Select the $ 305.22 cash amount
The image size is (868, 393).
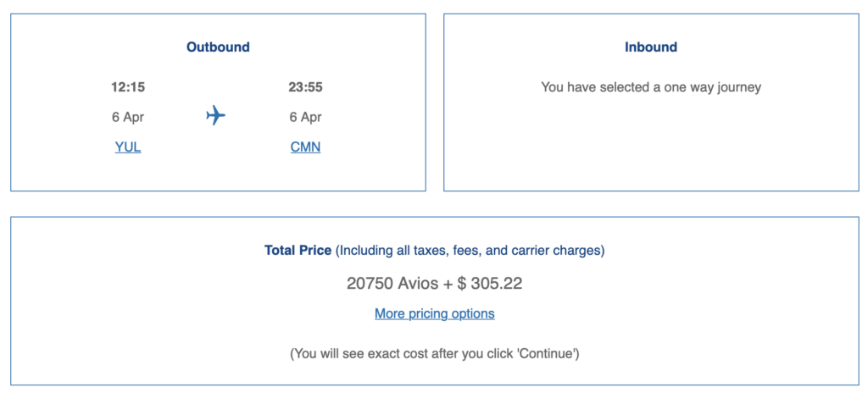[x=490, y=283]
